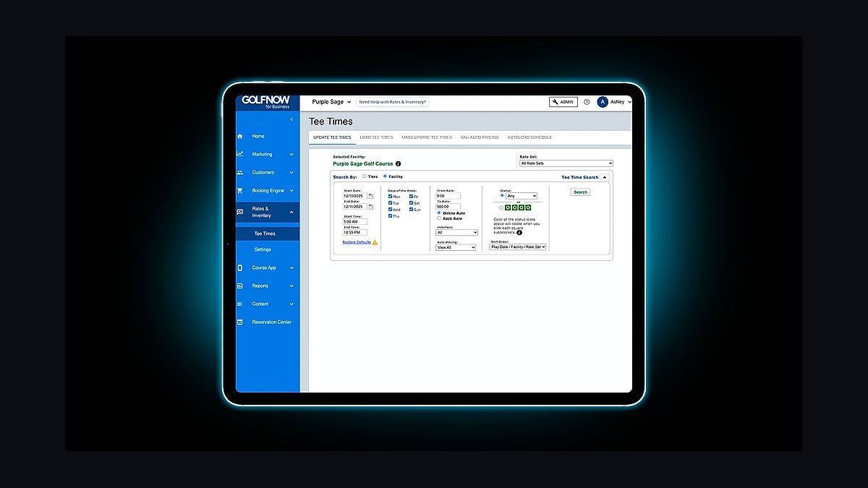Click the Start Time field
Viewport: 868px width, 488px height.
pos(354,222)
